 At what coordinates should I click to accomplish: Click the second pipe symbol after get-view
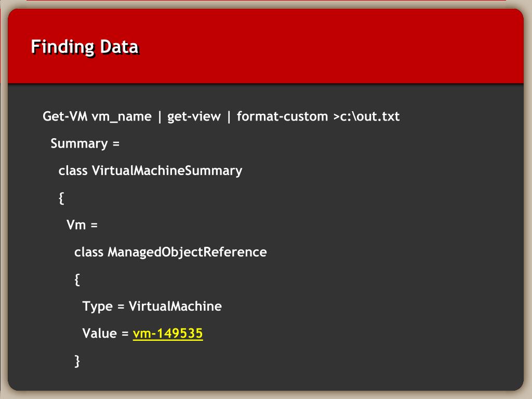click(x=229, y=117)
